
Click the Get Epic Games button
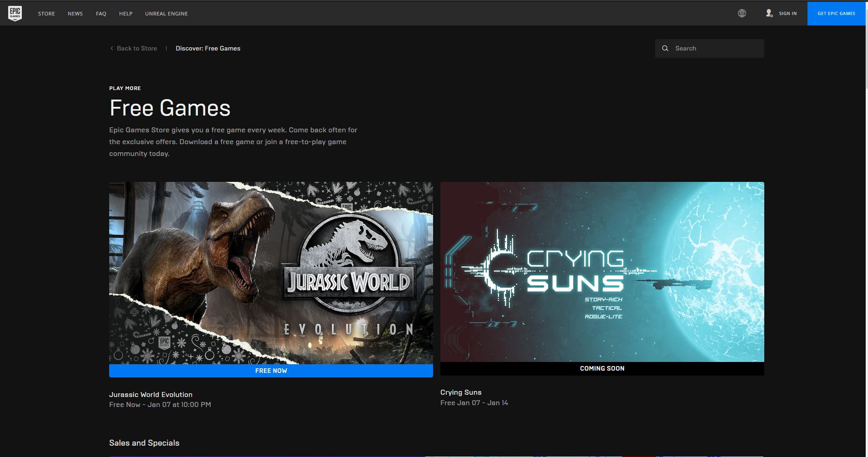(836, 14)
